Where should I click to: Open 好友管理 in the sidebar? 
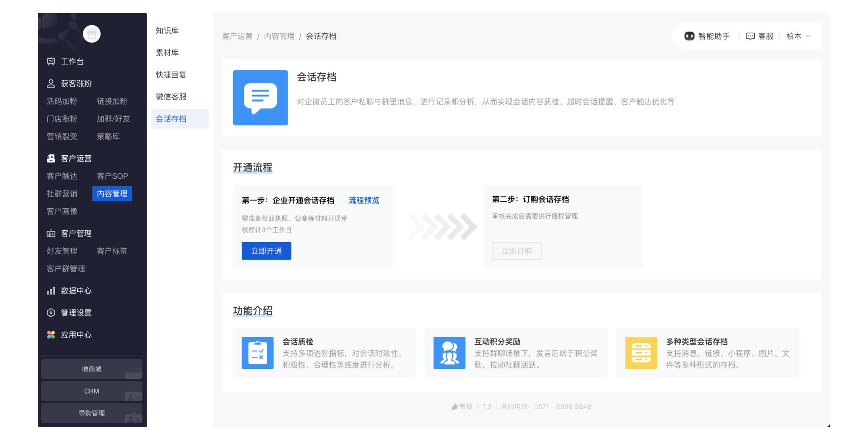point(62,251)
